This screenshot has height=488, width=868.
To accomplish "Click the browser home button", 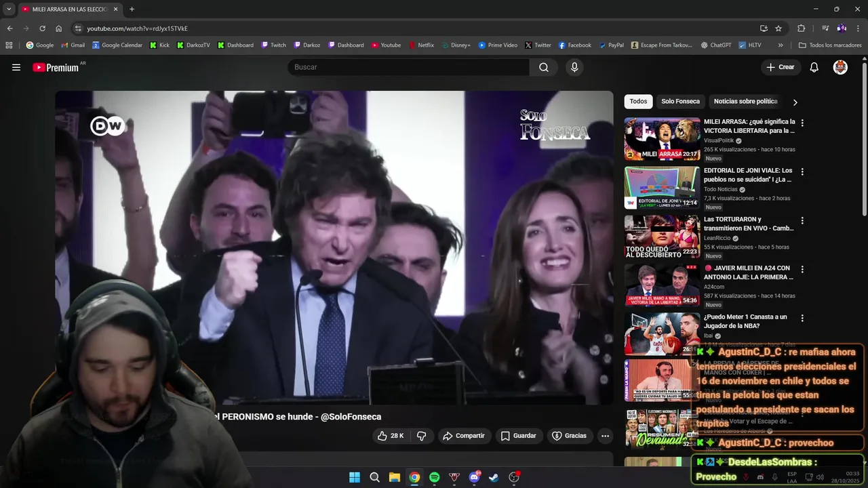I will click(x=58, y=28).
